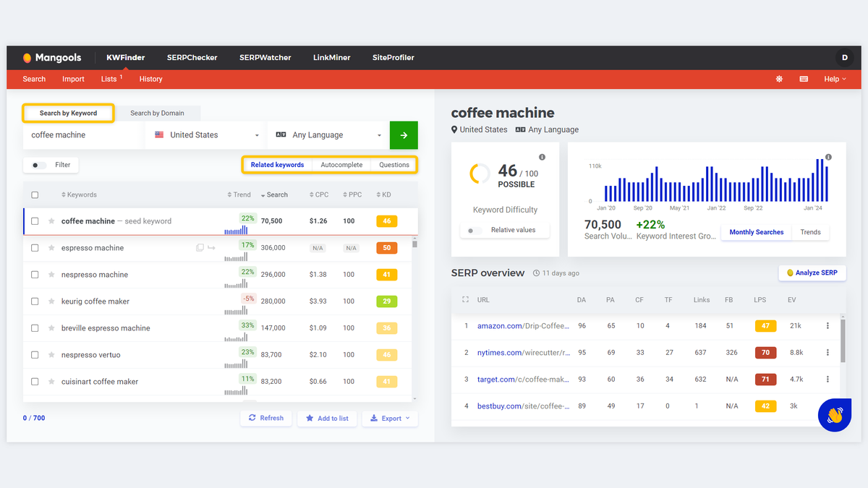Image resolution: width=868 pixels, height=488 pixels.
Task: Star the keurig coffee maker keyword
Action: [x=51, y=301]
